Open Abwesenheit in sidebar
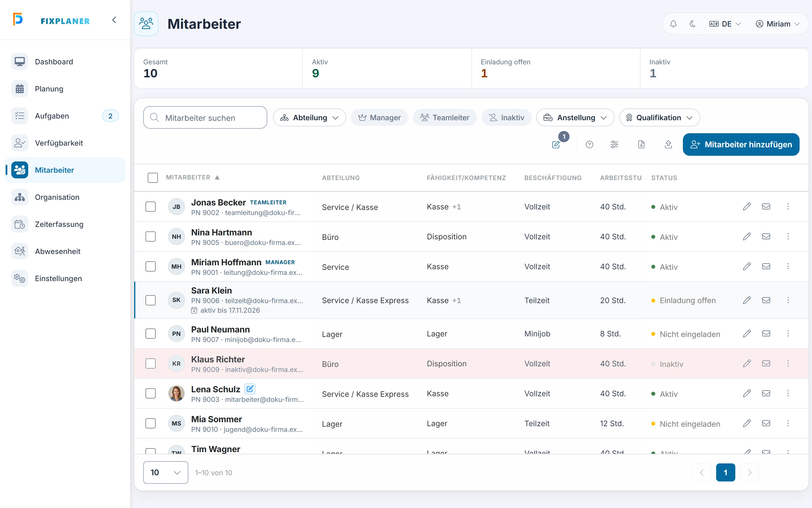 [65, 251]
